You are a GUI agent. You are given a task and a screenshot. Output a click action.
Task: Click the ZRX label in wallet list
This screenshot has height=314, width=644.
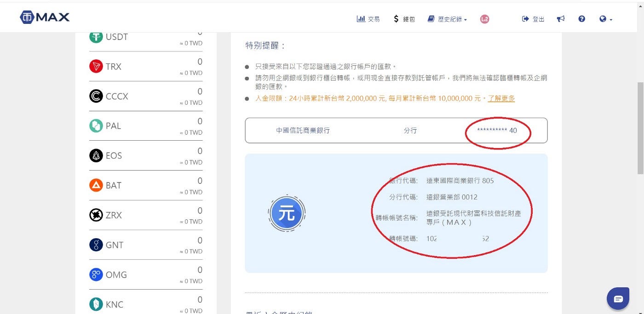(x=114, y=215)
